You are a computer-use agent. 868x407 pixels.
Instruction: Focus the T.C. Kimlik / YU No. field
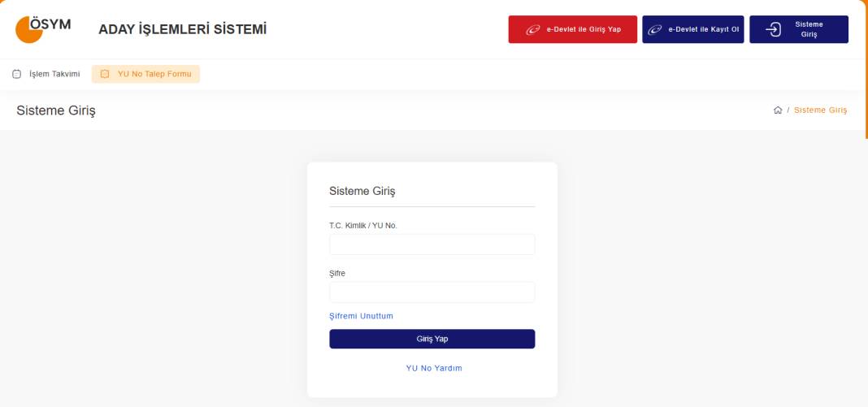click(432, 245)
